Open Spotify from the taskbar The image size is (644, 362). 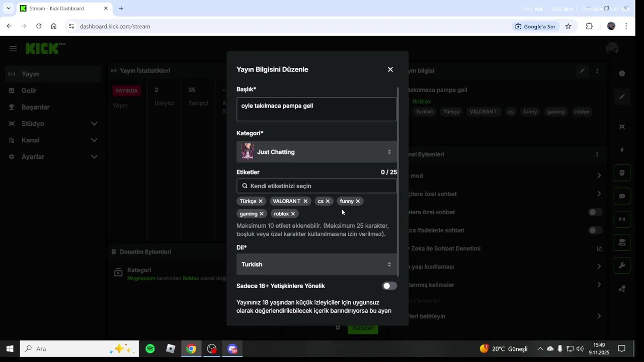point(150,349)
